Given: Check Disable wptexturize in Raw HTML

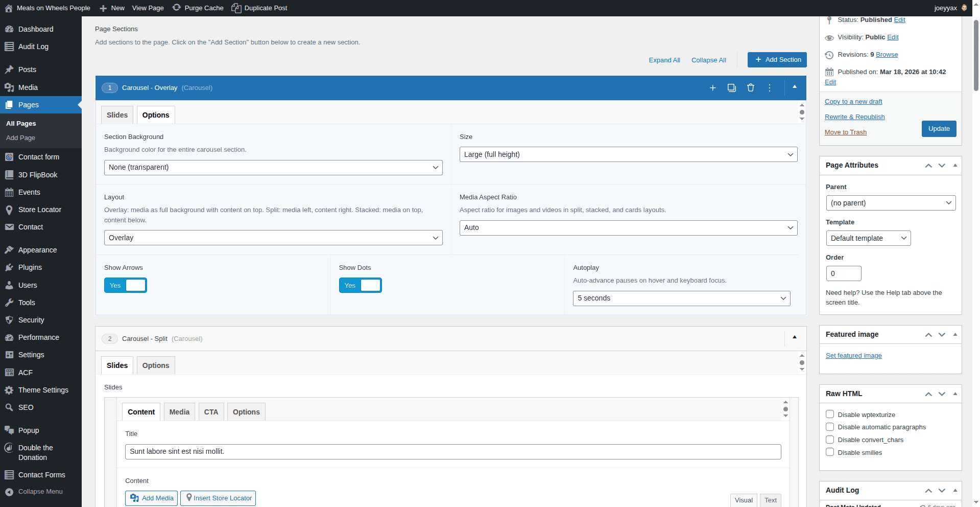Looking at the screenshot, I should [829, 414].
